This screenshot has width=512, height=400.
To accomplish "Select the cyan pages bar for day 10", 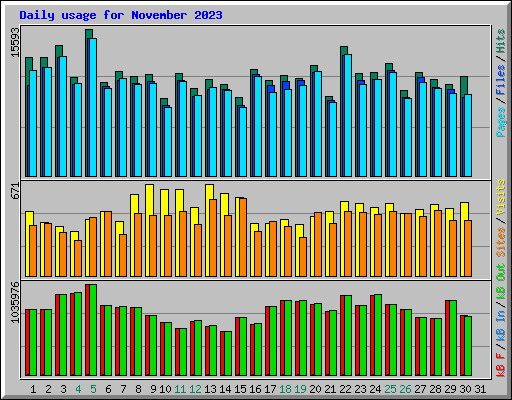I will pyautogui.click(x=168, y=142).
